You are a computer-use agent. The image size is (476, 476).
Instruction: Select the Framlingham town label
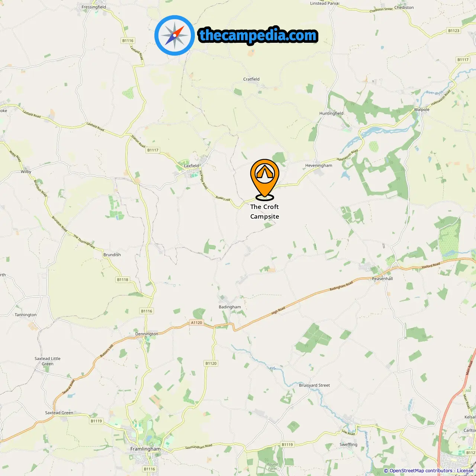tap(145, 449)
